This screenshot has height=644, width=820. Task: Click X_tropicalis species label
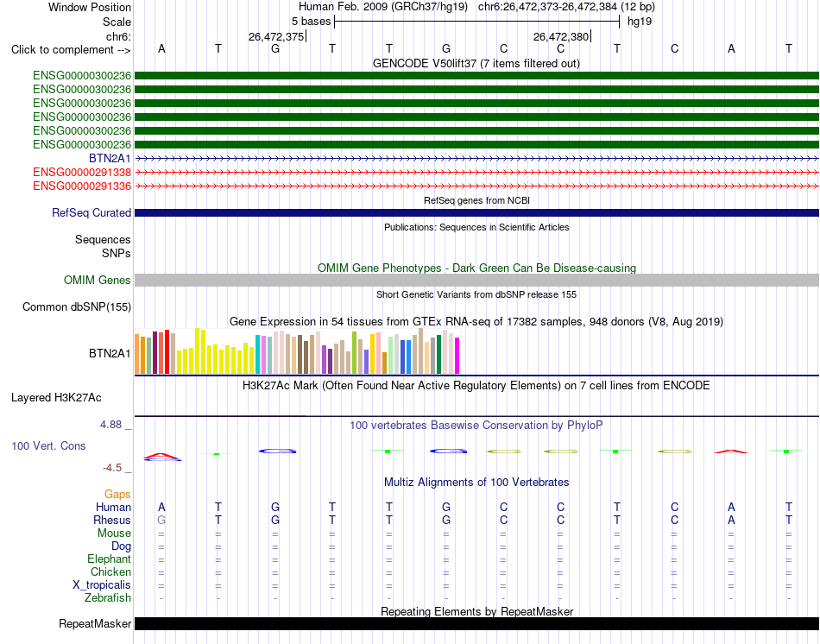[102, 585]
